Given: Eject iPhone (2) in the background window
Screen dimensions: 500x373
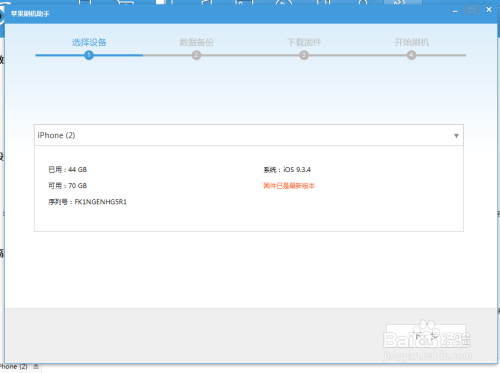Looking at the screenshot, I should [x=36, y=367].
